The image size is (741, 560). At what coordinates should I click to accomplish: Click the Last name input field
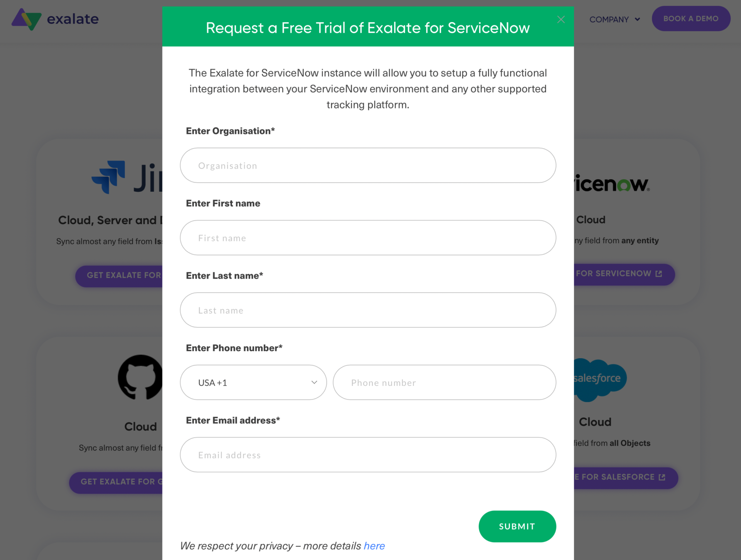pos(368,310)
